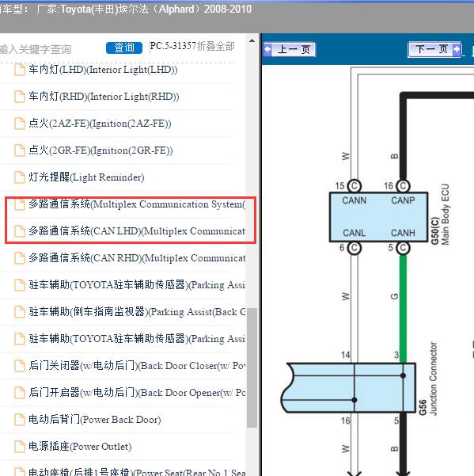Open 车内灯(LHD) Interior Light entry
Image resolution: width=474 pixels, height=476 pixels.
click(103, 70)
